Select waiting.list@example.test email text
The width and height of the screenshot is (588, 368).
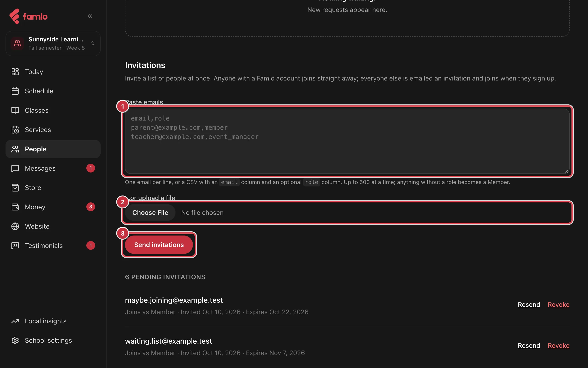click(x=168, y=341)
